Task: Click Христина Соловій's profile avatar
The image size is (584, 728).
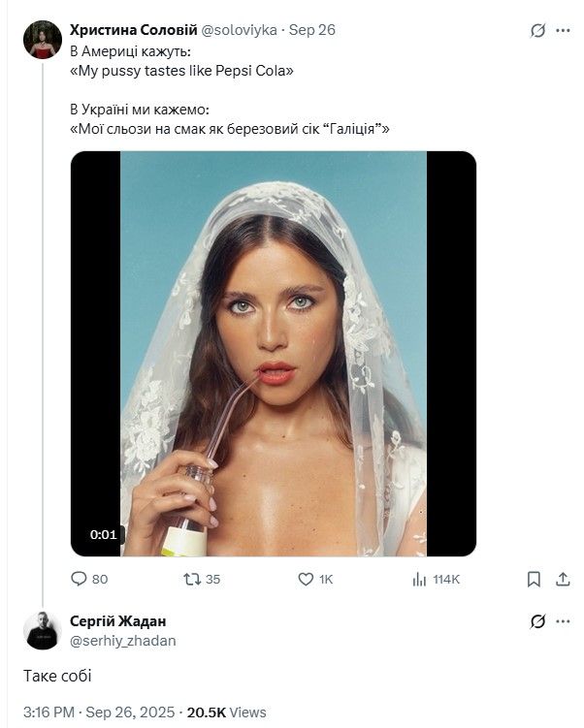Action: tap(43, 40)
